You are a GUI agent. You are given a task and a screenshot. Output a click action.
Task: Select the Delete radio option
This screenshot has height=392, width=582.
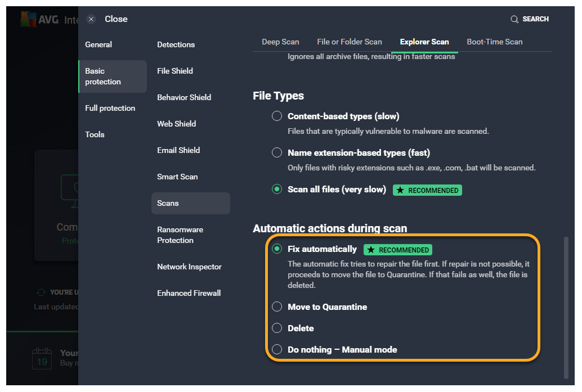pyautogui.click(x=277, y=328)
